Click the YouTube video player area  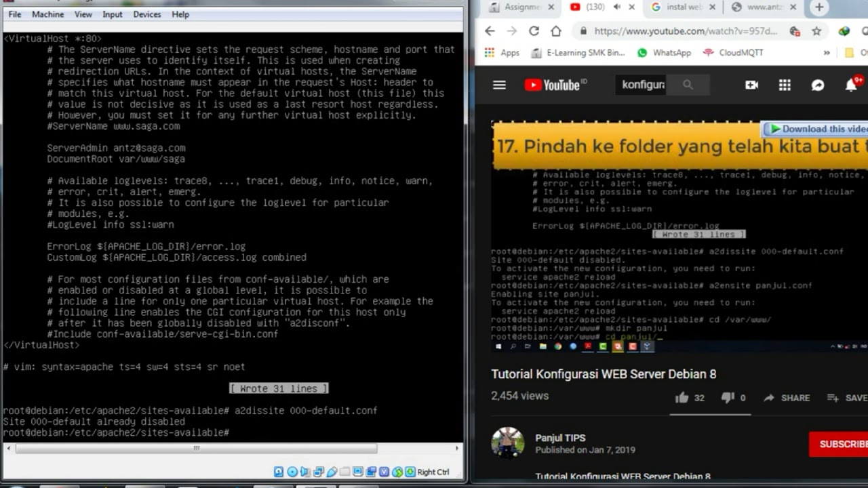click(679, 237)
